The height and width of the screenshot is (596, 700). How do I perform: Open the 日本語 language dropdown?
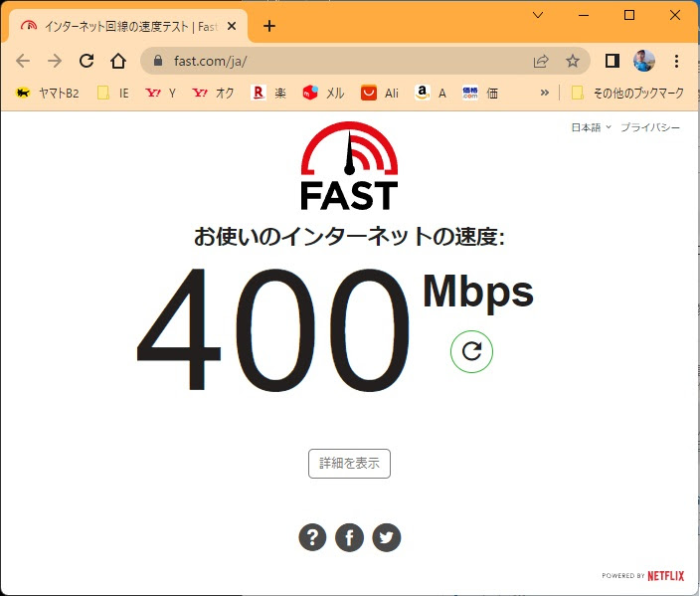[591, 127]
